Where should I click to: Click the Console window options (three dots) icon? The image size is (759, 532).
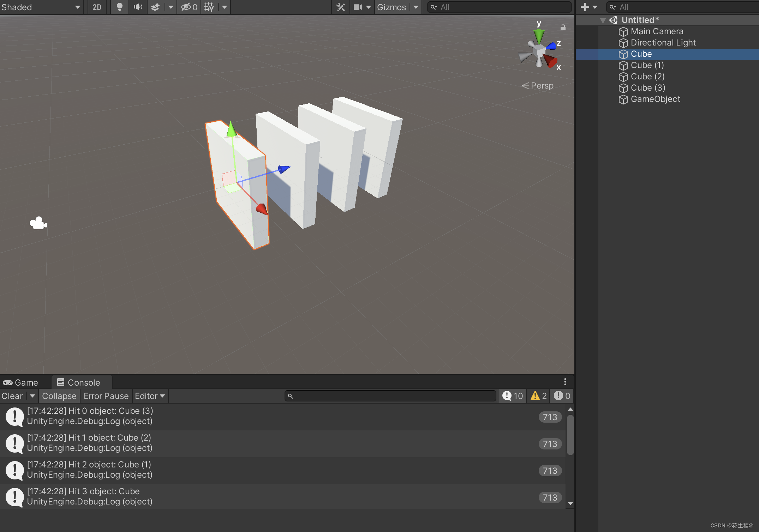tap(565, 382)
